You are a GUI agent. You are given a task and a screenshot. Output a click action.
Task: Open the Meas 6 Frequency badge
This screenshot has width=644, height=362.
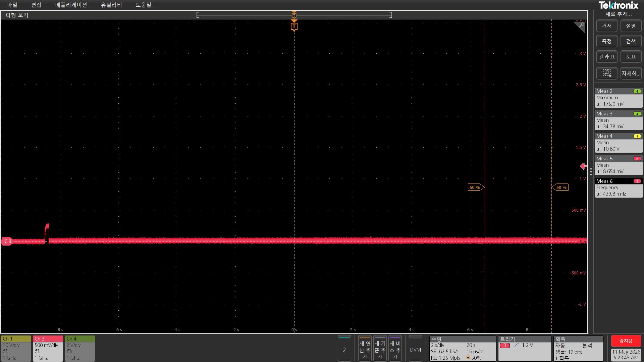click(x=619, y=188)
